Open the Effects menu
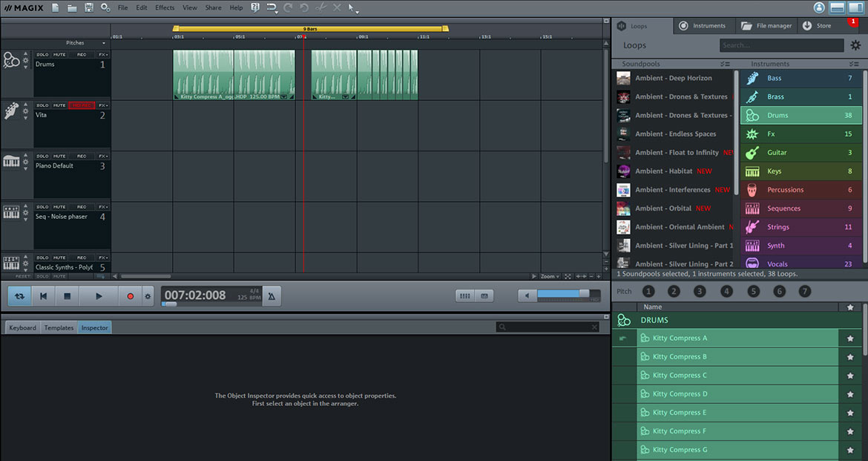868x461 pixels. pos(164,7)
